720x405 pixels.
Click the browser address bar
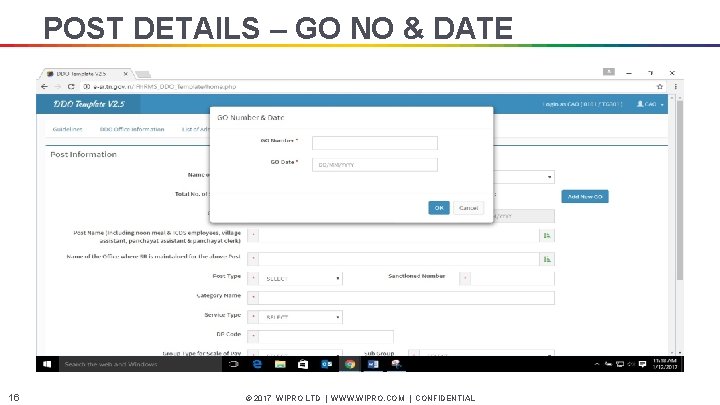pos(367,86)
